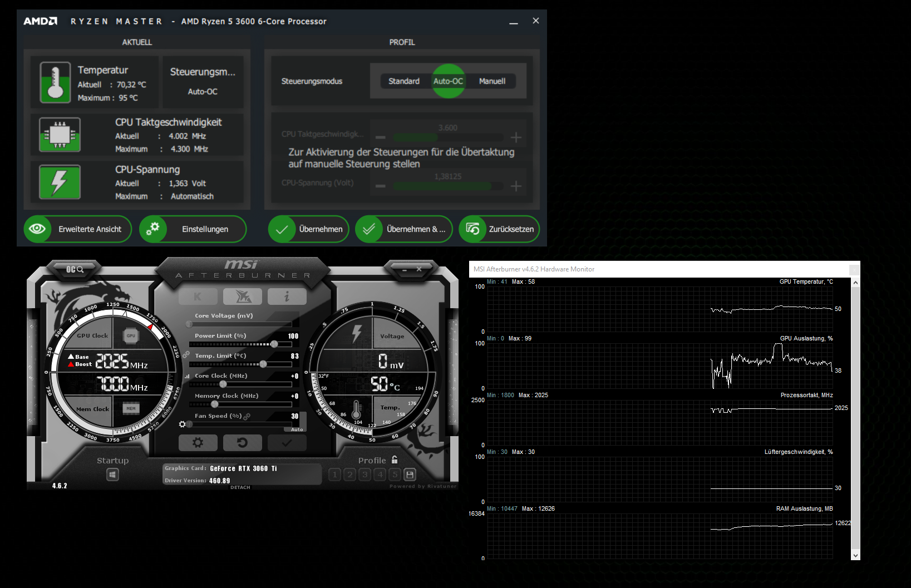
Task: Toggle Auto fan speed button
Action: [x=297, y=429]
